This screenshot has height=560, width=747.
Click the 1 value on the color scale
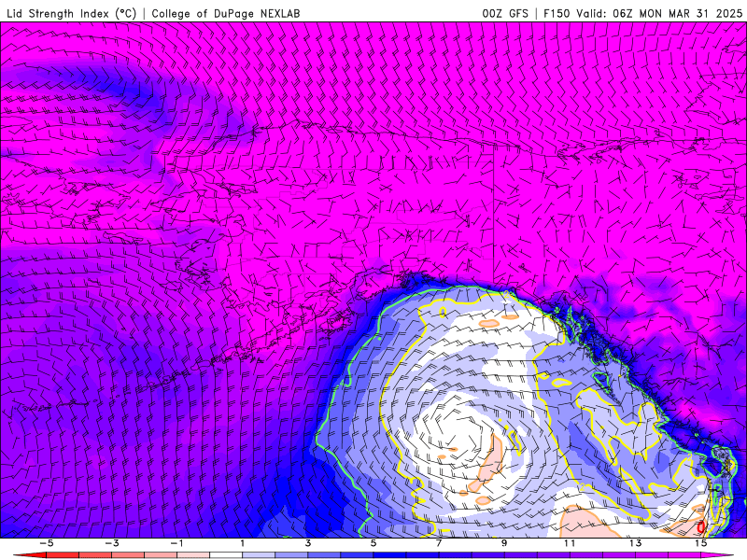coord(243,543)
